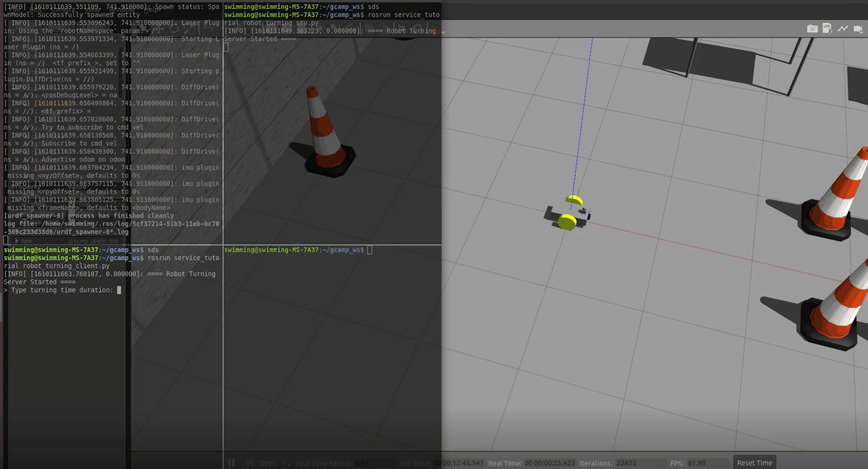Image resolution: width=868 pixels, height=469 pixels.
Task: Expand the small toolbar arrow beside orange icon
Action: pyautogui.click(x=443, y=32)
